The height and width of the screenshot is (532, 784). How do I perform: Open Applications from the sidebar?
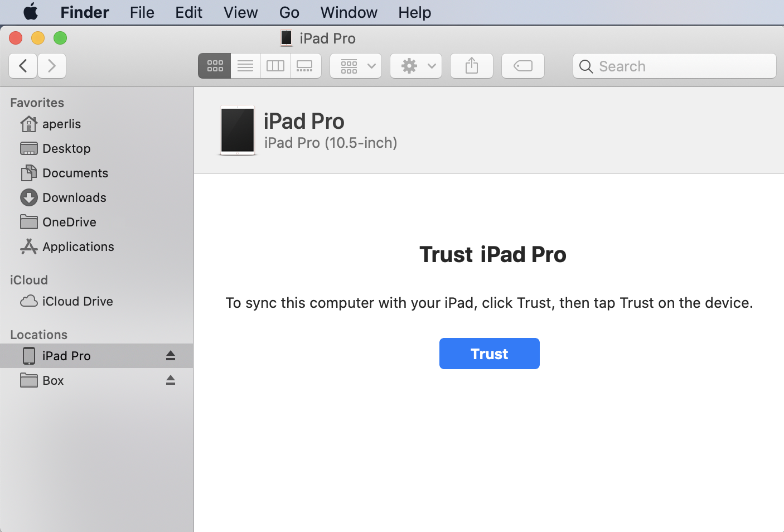[x=96, y=246]
